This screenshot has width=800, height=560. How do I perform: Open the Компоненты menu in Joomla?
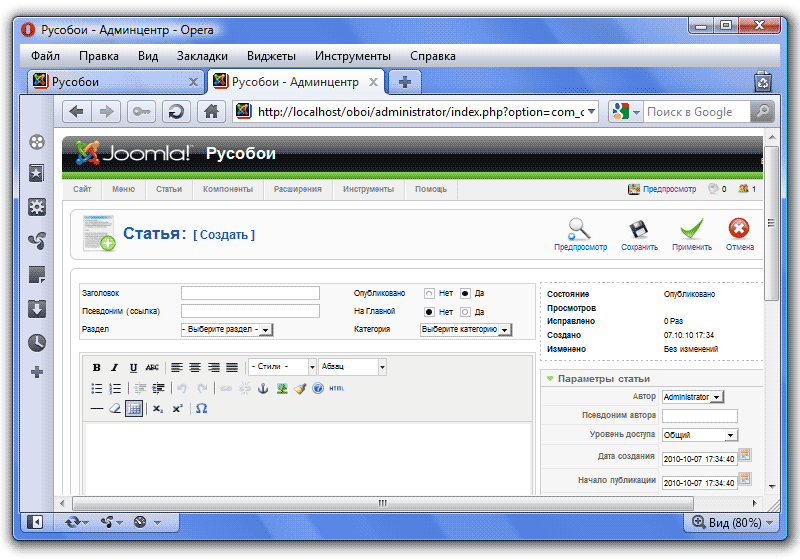[x=227, y=189]
